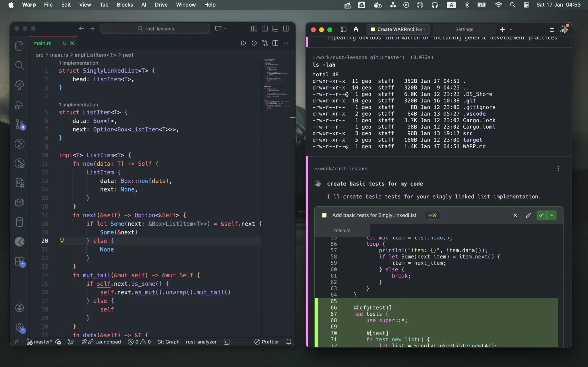Viewport: 588px width, 367px height.
Task: Open the Blocks menu in menu bar
Action: click(125, 5)
